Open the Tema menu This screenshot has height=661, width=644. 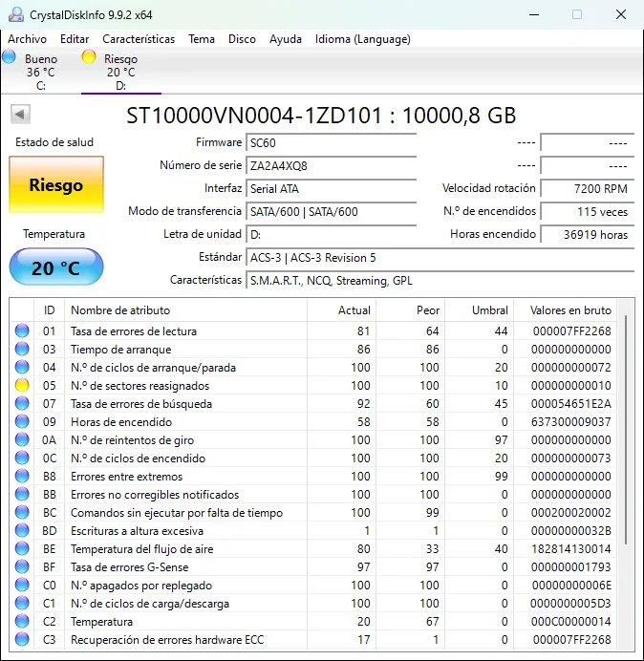[x=202, y=39]
